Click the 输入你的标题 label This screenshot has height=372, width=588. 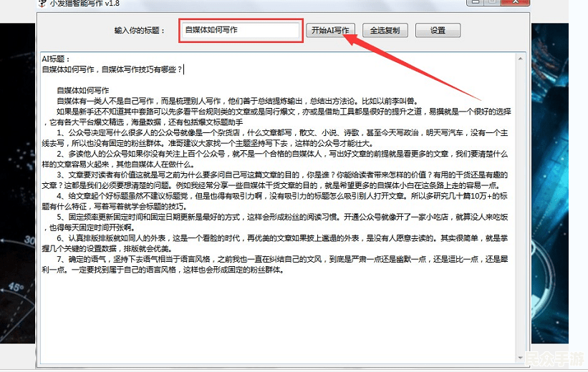pos(140,30)
